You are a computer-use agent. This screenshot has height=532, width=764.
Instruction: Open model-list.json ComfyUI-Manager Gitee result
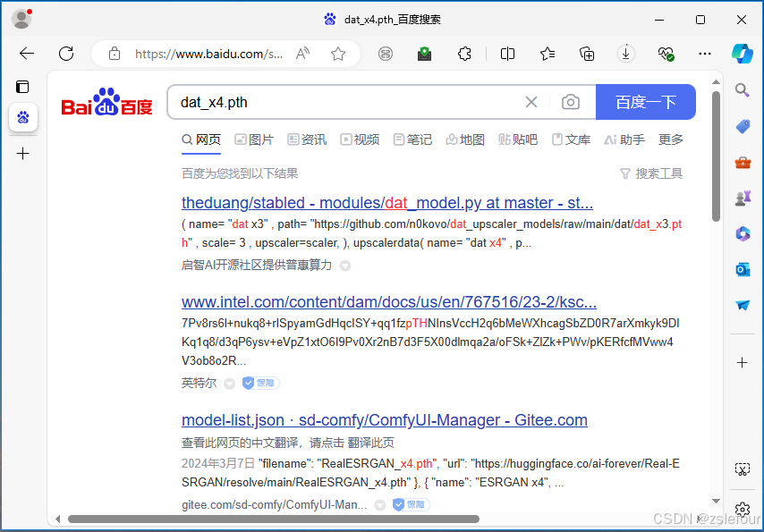click(385, 420)
